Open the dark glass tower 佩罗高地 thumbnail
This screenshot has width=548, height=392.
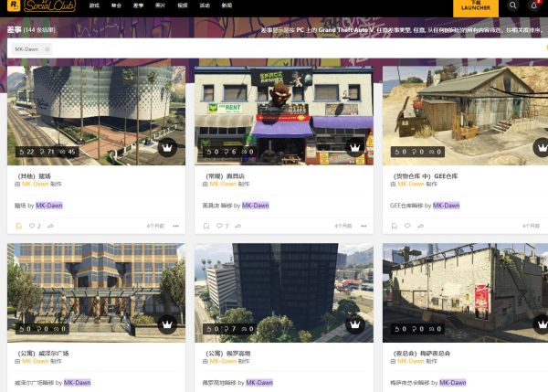point(284,292)
